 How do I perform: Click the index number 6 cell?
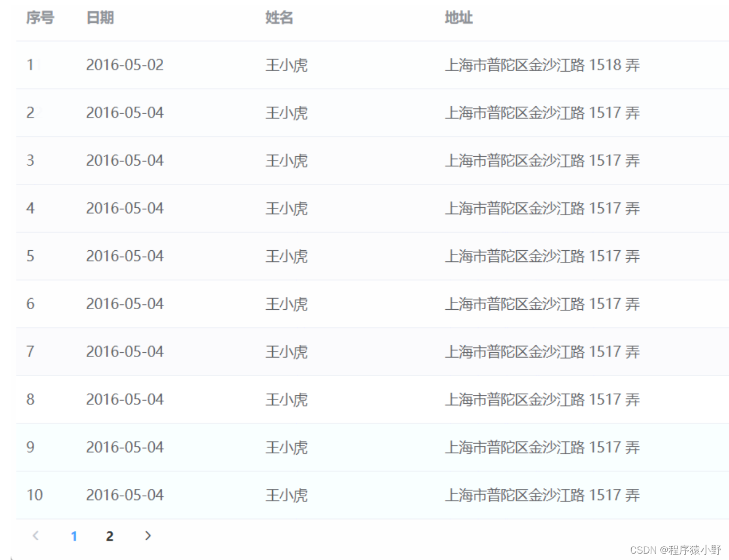[30, 304]
